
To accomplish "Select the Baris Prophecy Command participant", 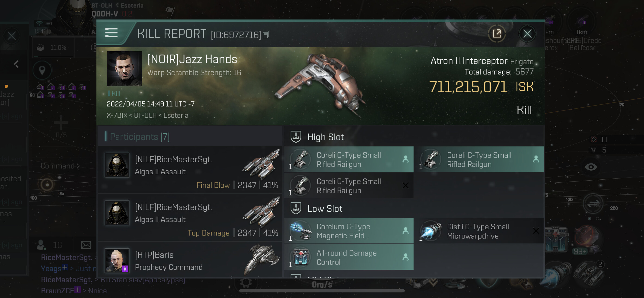I will coord(191,260).
